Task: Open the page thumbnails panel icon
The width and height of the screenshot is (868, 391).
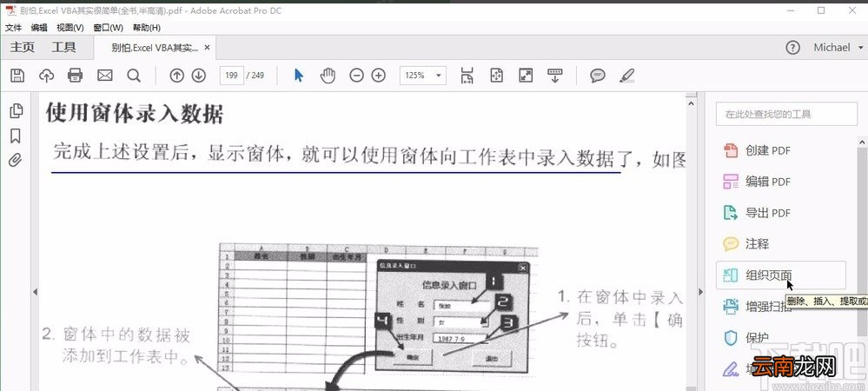Action: point(17,110)
